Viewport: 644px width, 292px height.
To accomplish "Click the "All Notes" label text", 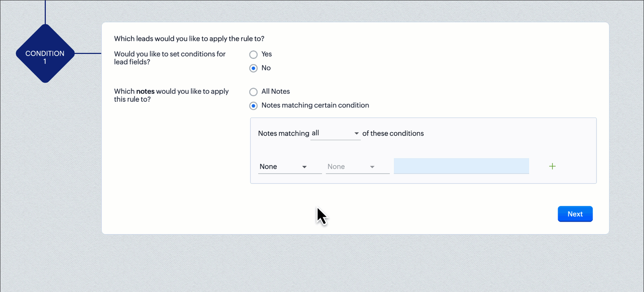I will point(276,92).
